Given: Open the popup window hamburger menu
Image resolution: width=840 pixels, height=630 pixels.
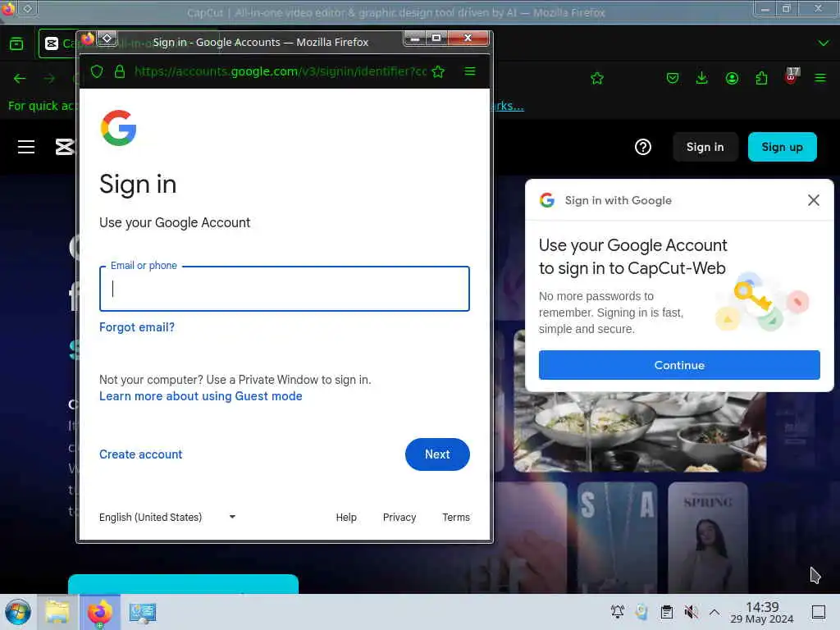Looking at the screenshot, I should [470, 71].
